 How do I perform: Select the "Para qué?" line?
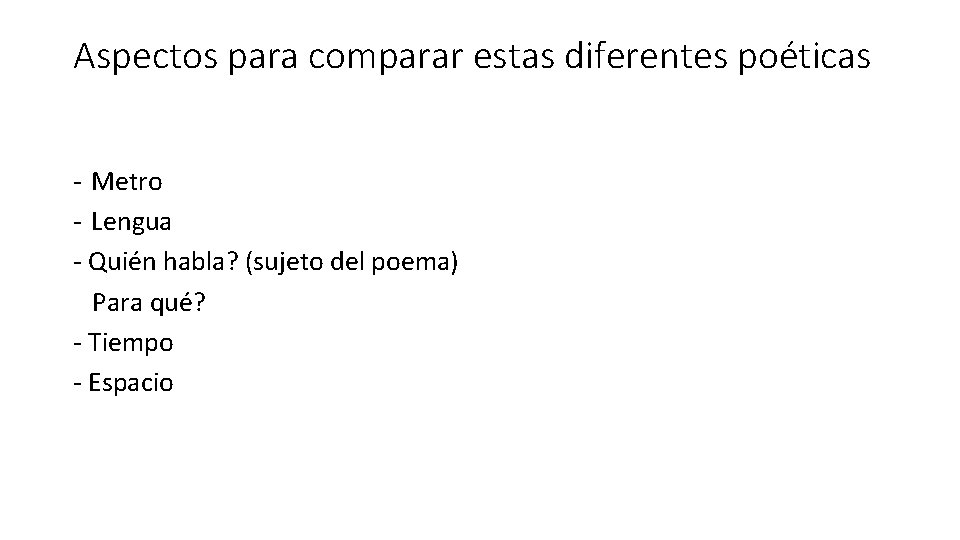coord(149,303)
